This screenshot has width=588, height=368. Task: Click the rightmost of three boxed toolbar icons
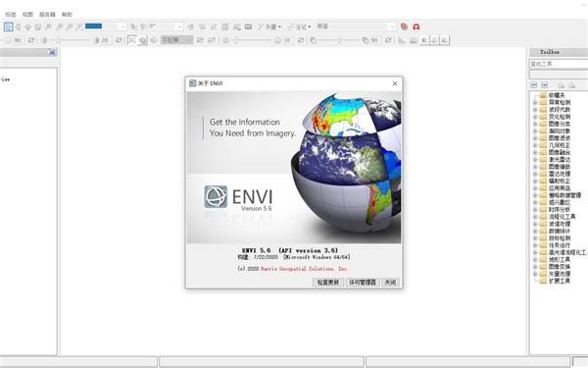pos(444,40)
